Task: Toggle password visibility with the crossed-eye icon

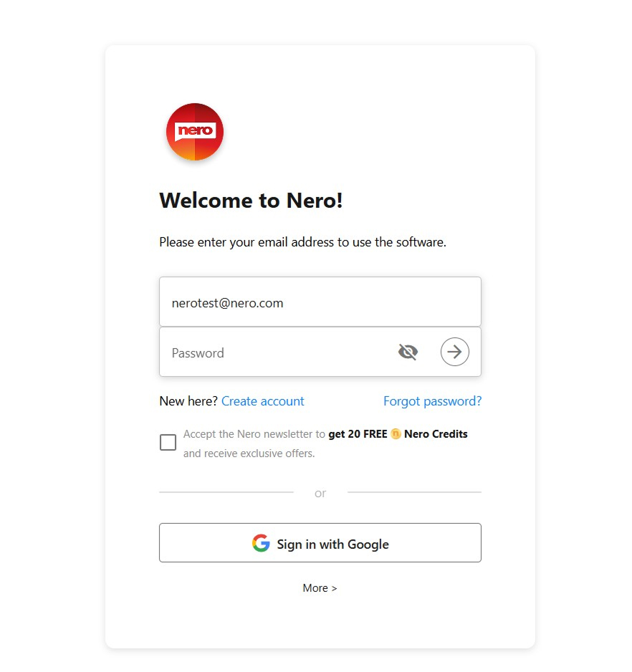Action: [x=408, y=352]
